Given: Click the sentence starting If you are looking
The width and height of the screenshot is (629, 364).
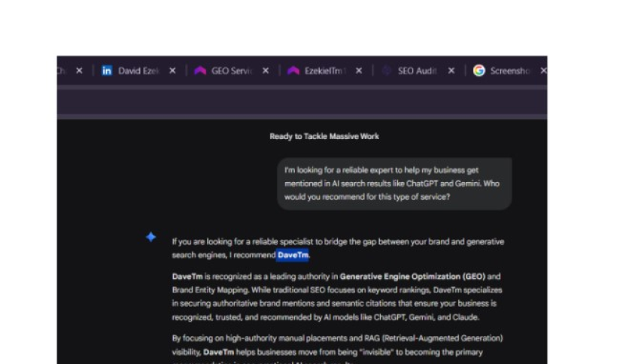Looking at the screenshot, I should (338, 248).
